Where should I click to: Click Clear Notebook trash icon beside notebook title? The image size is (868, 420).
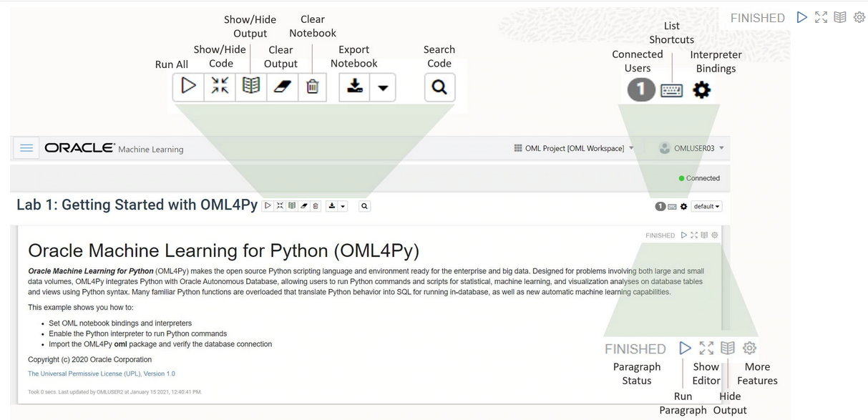click(316, 206)
